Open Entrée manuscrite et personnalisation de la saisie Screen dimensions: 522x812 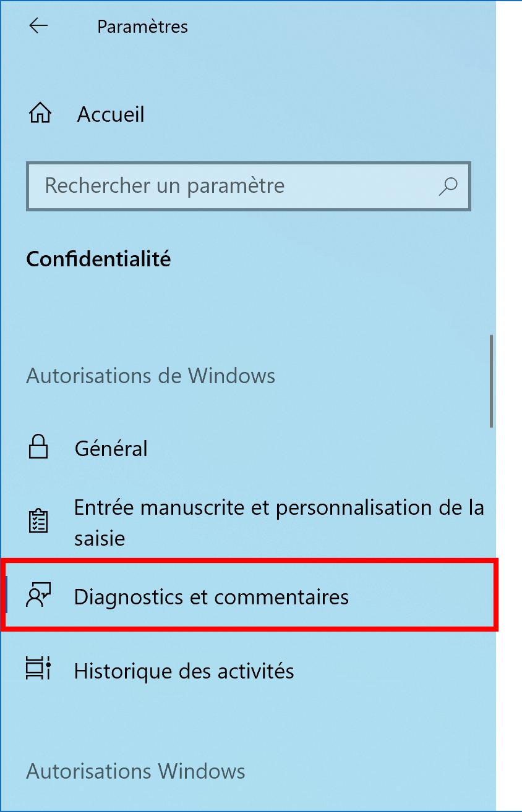pyautogui.click(x=279, y=523)
